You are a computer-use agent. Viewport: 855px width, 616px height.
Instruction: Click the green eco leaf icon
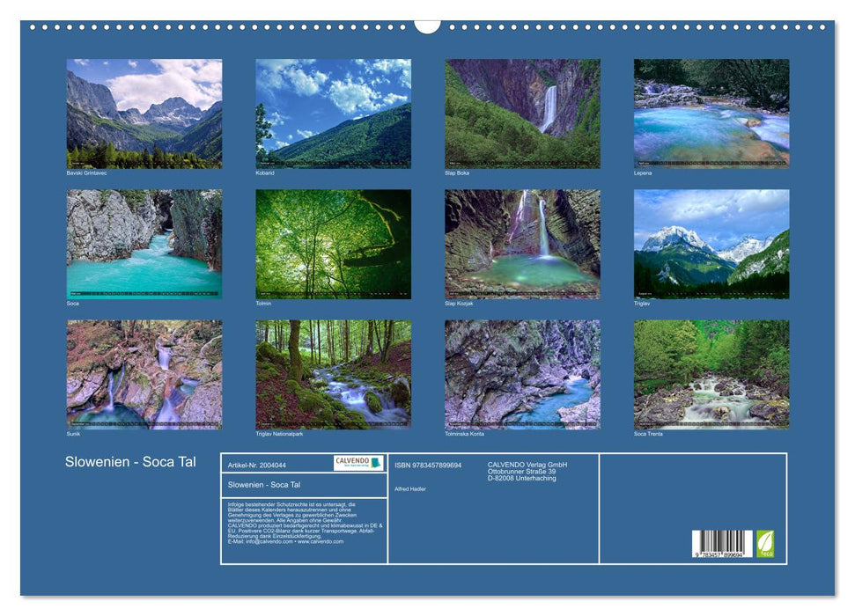(x=765, y=546)
